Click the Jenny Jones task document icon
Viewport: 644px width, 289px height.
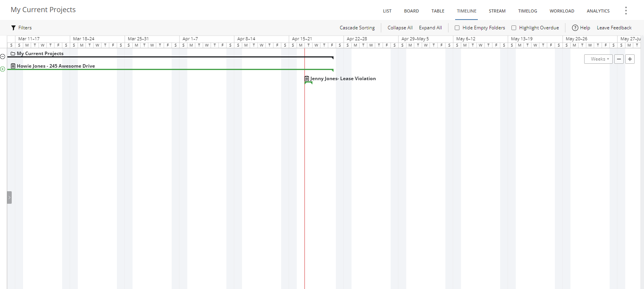(307, 79)
